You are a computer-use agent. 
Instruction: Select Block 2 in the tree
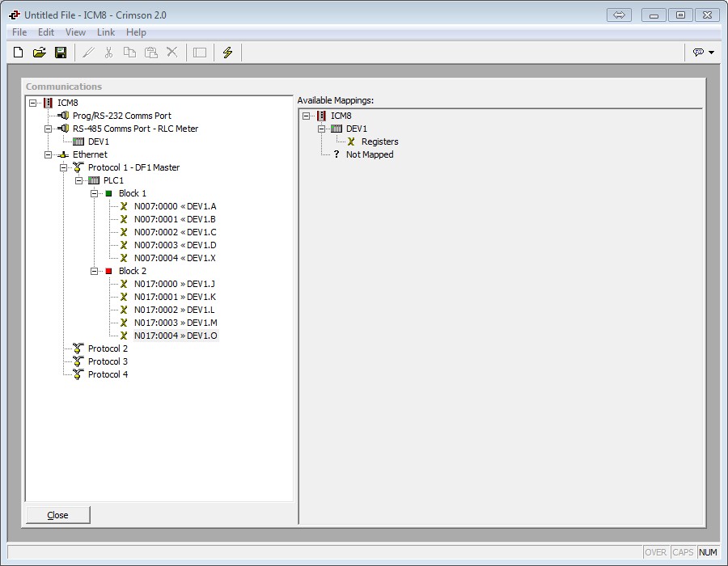[x=133, y=271]
